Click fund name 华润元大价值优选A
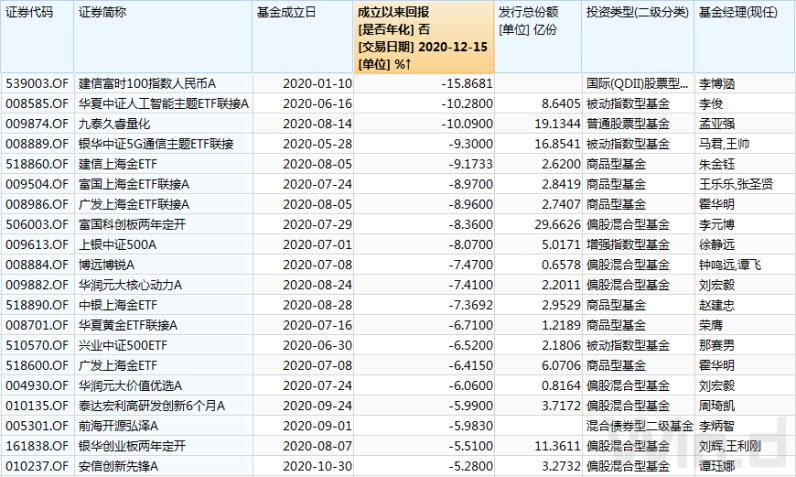796x477 pixels. 130,386
